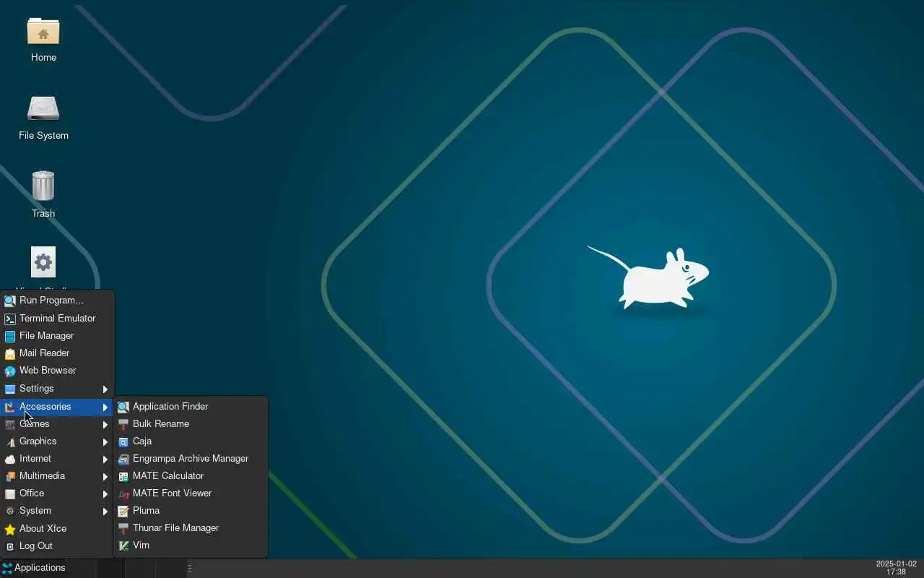924x578 pixels.
Task: Open Thunar File Manager from Accessories
Action: (x=191, y=528)
